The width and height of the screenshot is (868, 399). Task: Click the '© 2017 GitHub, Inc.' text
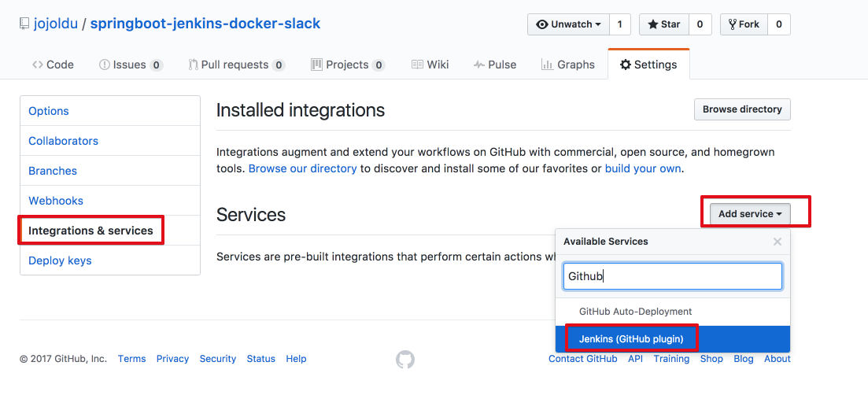tap(64, 359)
